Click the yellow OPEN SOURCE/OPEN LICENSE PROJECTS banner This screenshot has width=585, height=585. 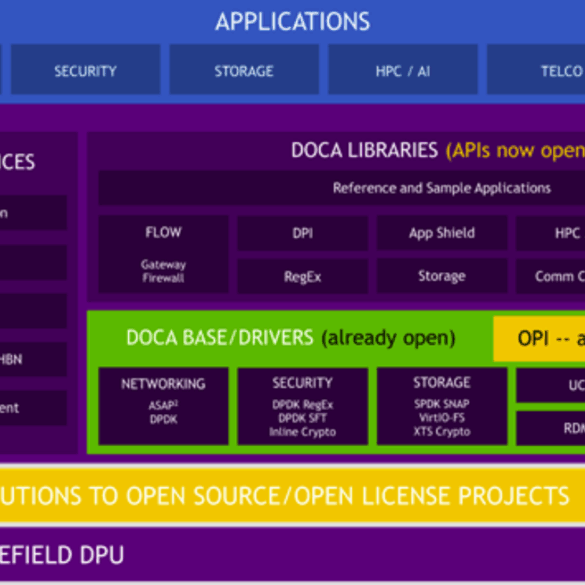[x=292, y=496]
